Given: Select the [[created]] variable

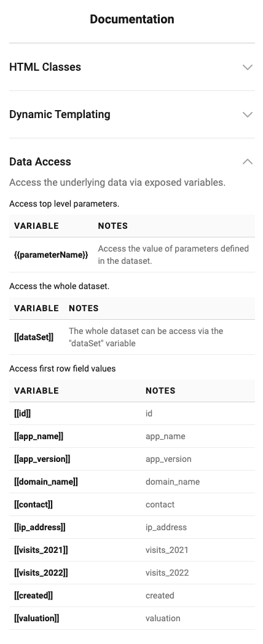Looking at the screenshot, I should pos(33,595).
